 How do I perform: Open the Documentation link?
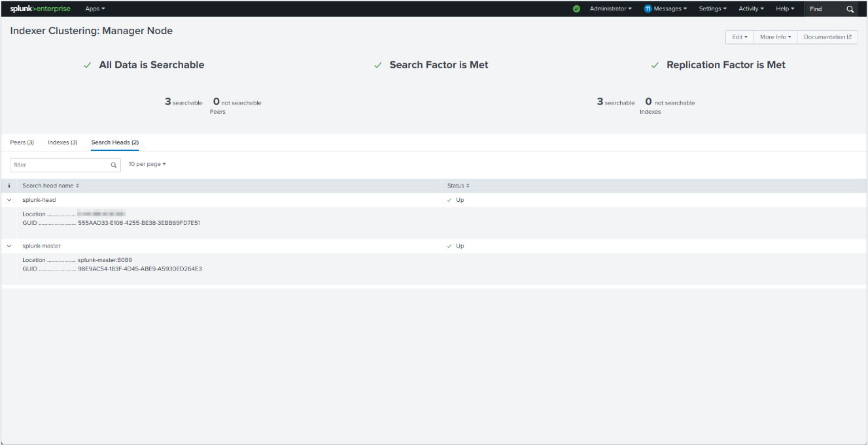tap(827, 37)
